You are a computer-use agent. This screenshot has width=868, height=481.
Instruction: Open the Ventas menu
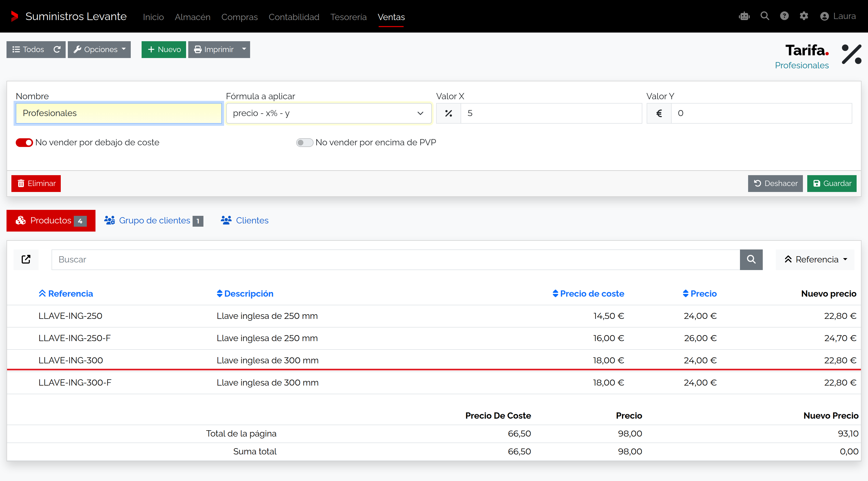click(x=391, y=17)
